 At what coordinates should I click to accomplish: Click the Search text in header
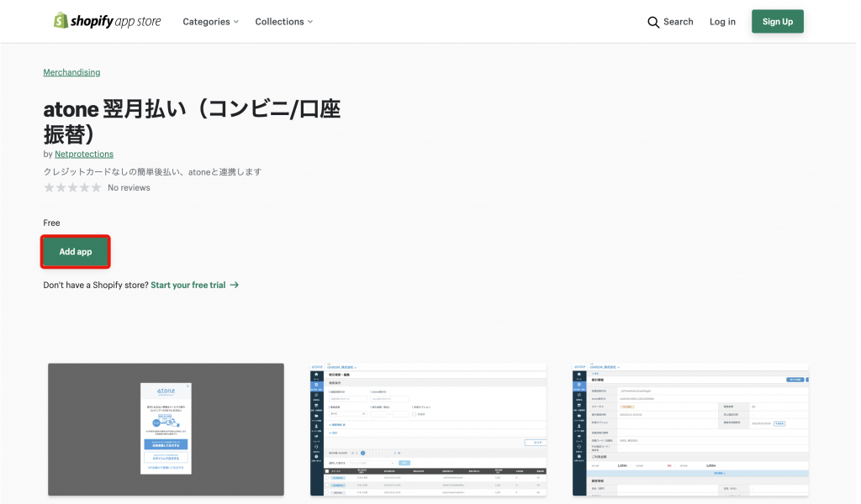tap(679, 22)
